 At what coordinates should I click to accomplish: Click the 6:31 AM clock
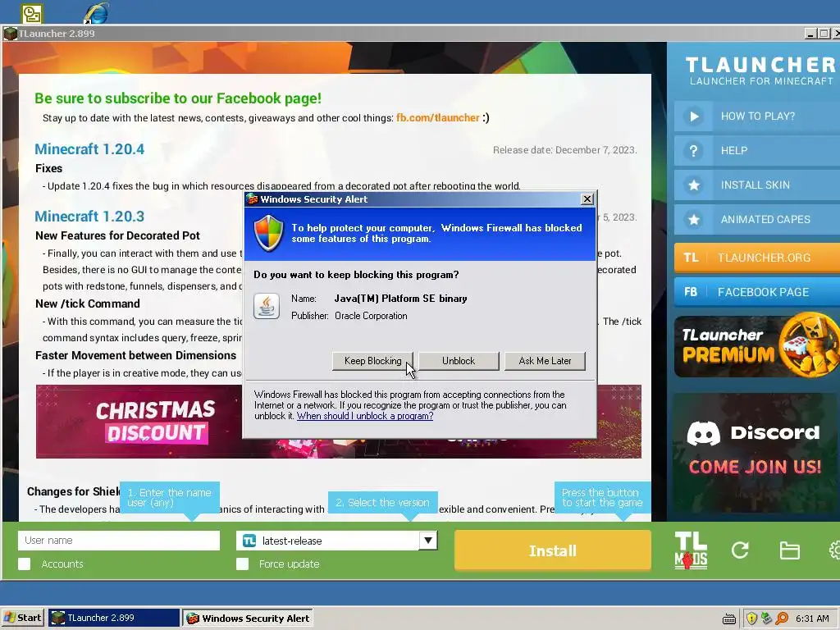tap(812, 619)
